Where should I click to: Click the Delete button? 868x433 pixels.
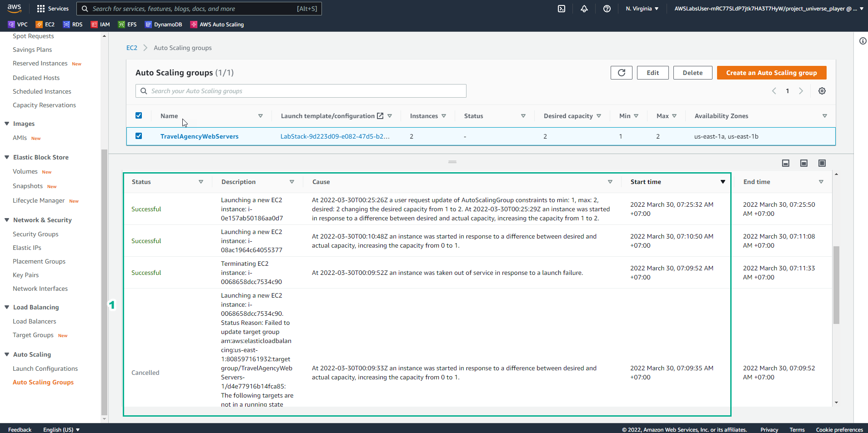[x=692, y=73]
